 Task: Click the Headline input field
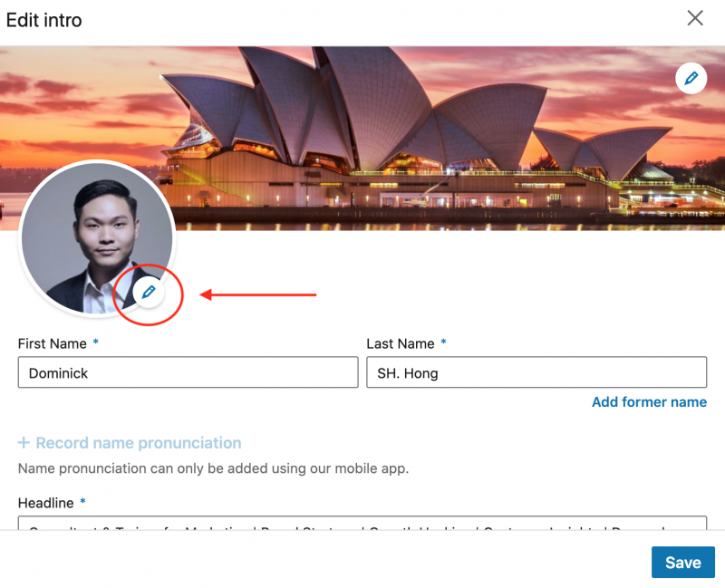coord(362,524)
